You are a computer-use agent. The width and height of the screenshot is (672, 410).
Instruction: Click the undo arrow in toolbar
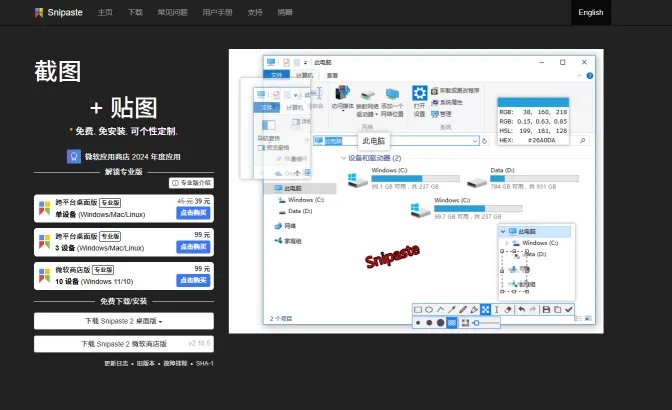tap(522, 310)
